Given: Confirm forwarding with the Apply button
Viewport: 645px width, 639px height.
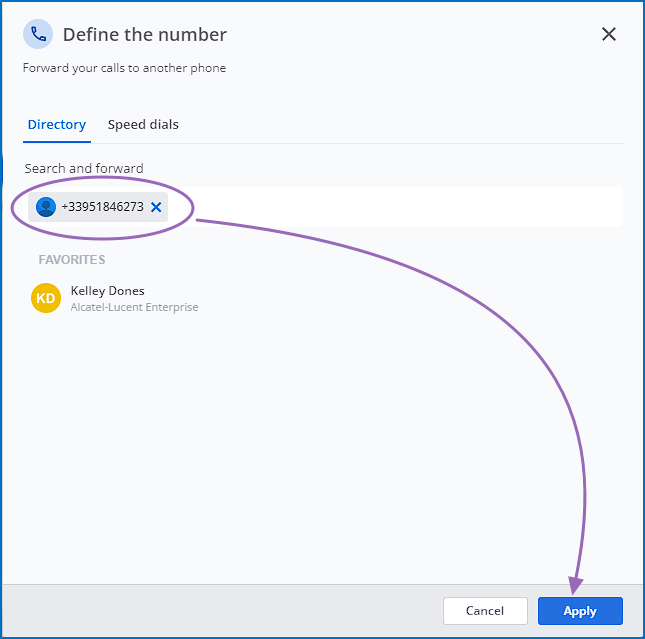Looking at the screenshot, I should pos(579,611).
